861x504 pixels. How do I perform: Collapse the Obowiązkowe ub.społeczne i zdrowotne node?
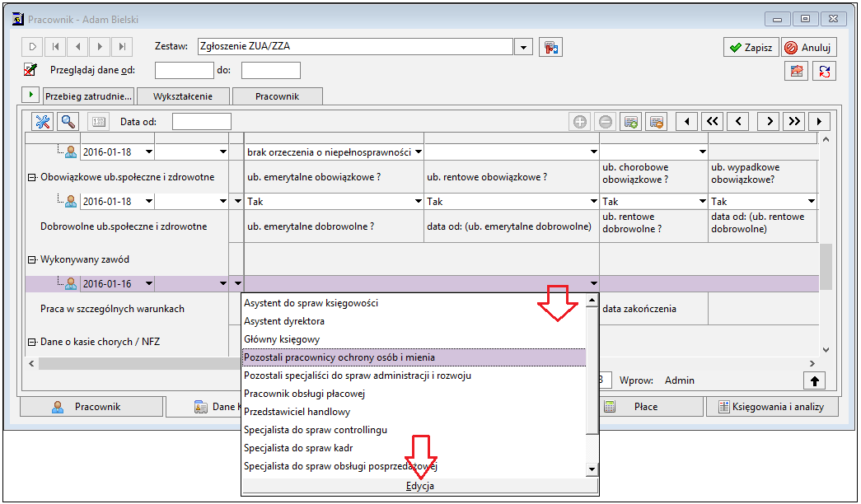pyautogui.click(x=32, y=177)
